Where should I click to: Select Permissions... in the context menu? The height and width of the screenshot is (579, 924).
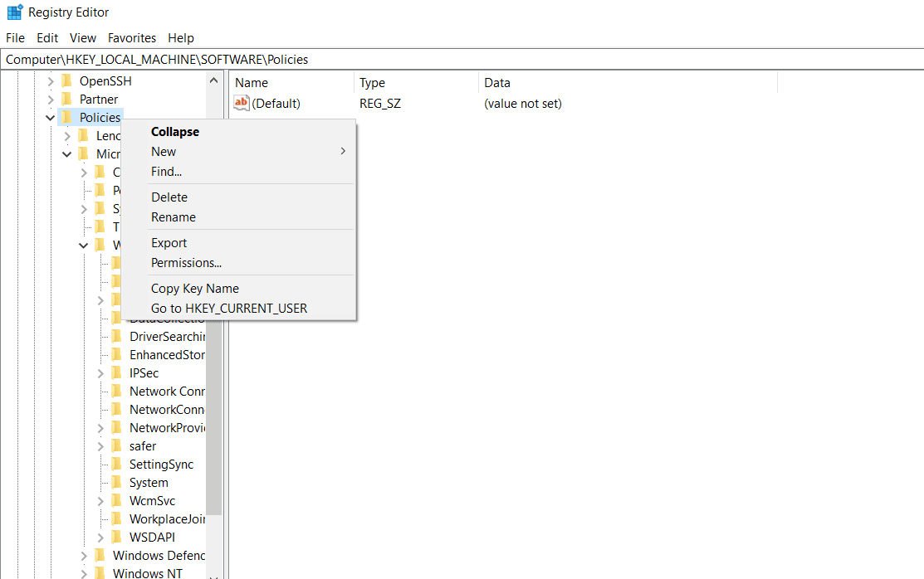[186, 263]
